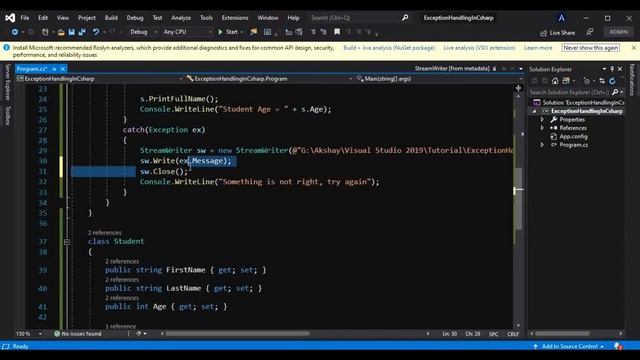The height and width of the screenshot is (360, 640).
Task: Close the info bar with the X
Action: click(x=633, y=48)
